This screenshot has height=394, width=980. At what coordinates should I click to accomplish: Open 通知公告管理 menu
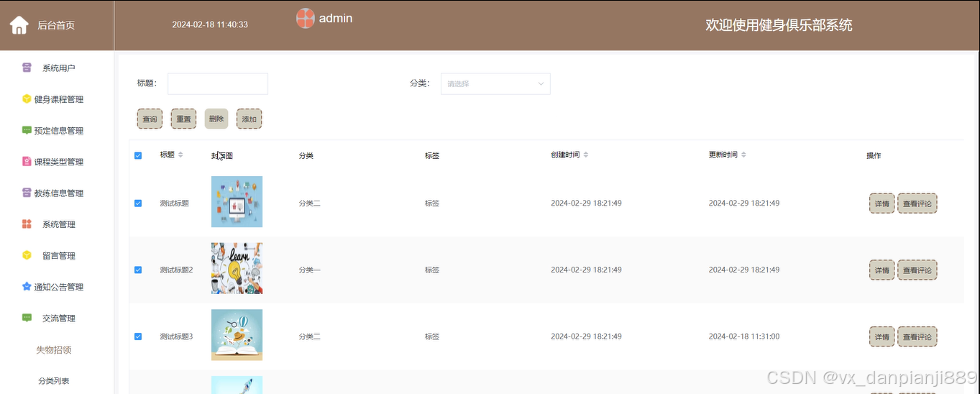pos(58,287)
